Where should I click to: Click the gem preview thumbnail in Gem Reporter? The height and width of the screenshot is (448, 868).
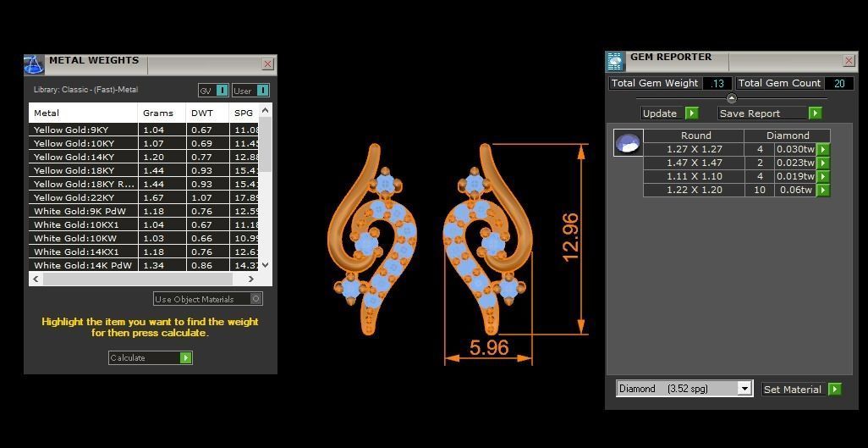tap(629, 142)
